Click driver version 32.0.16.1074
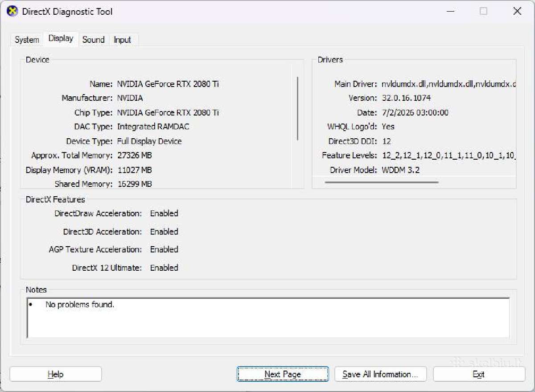 406,98
